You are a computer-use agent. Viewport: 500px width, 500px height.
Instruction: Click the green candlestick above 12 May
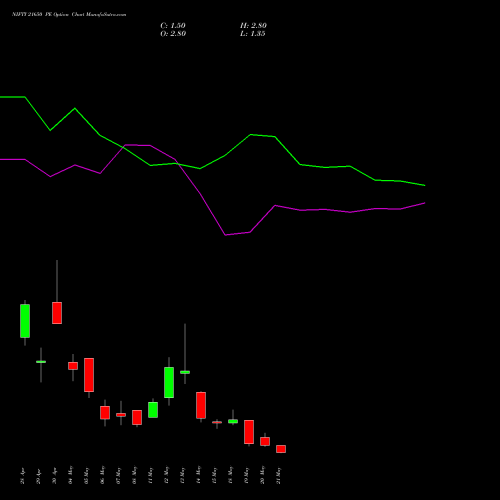169,382
